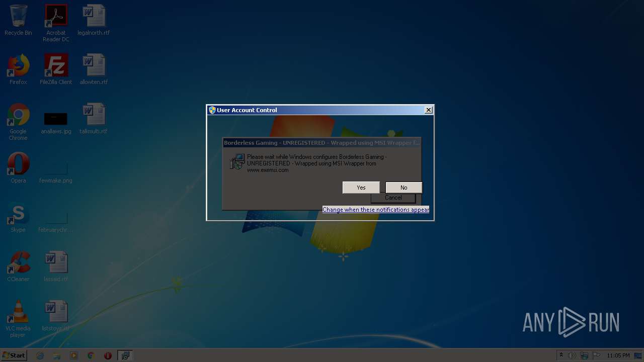
Task: Select the Firefox desktop shortcut
Action: [x=18, y=69]
